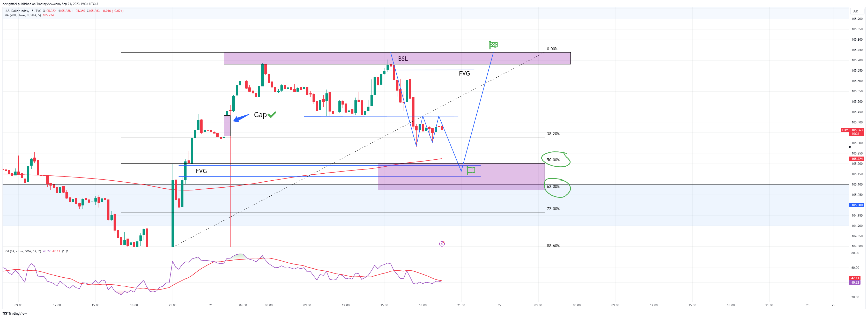868x318 pixels.
Task: Click the RSI value label 40.22
Action: click(855, 283)
